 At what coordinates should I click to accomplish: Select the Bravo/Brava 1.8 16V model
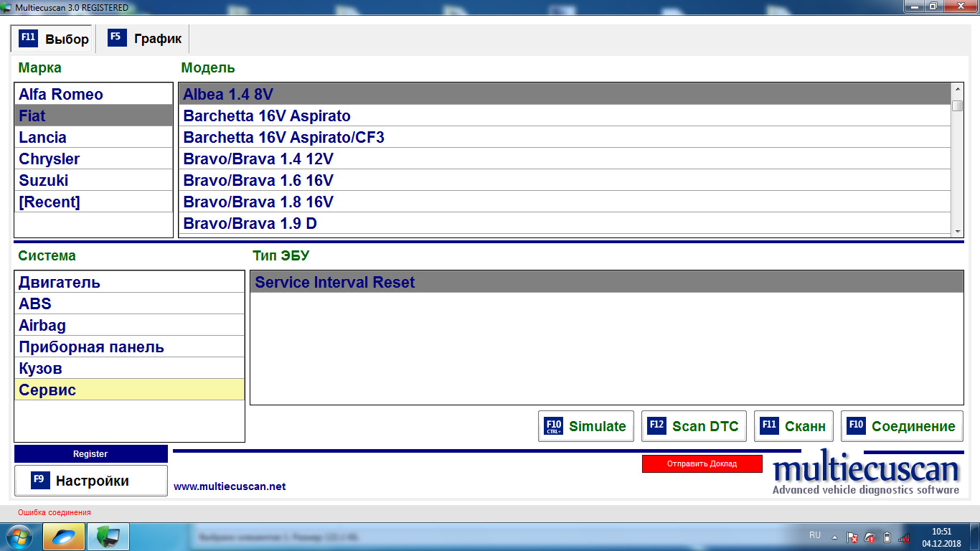tap(565, 202)
